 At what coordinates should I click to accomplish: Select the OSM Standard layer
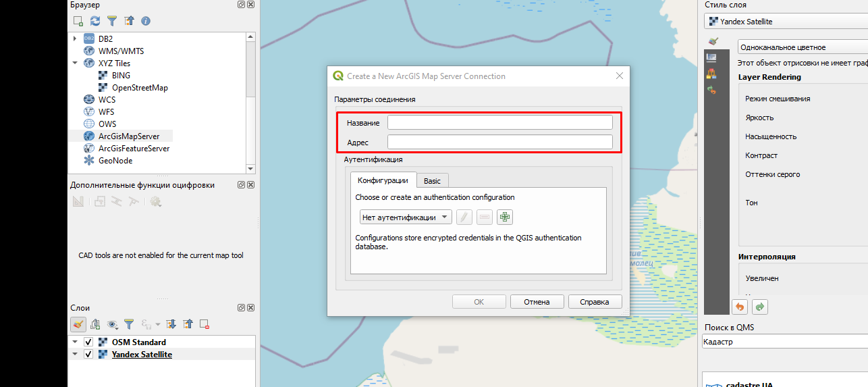click(138, 342)
